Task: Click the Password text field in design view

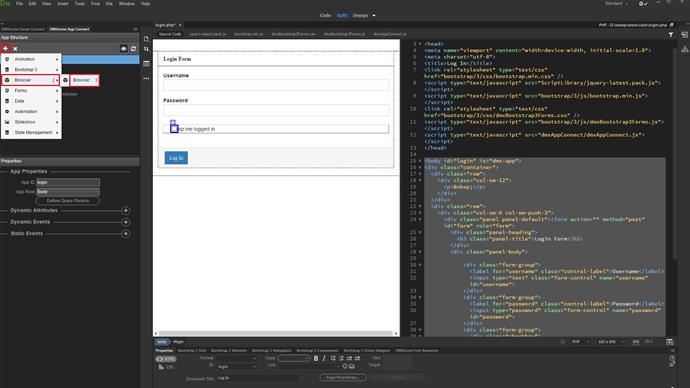Action: (x=276, y=110)
